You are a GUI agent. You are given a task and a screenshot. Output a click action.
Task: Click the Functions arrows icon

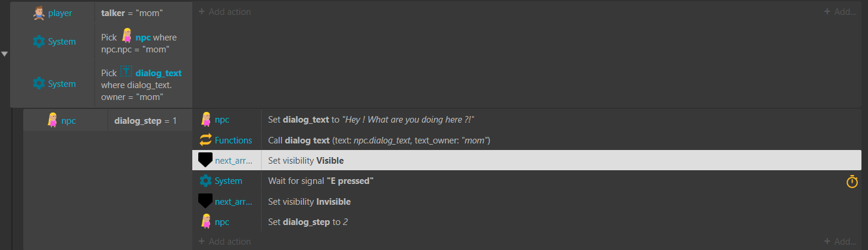click(205, 140)
